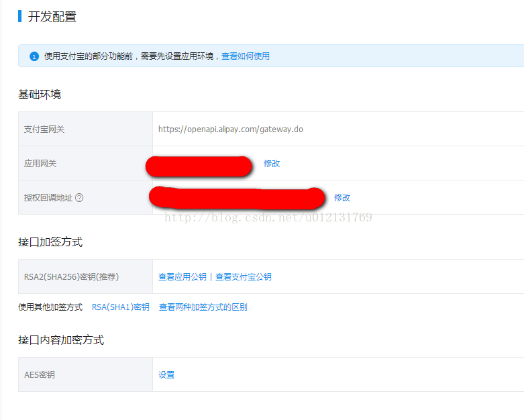Select the RSA(SHA1)密钥 option link

(x=121, y=307)
